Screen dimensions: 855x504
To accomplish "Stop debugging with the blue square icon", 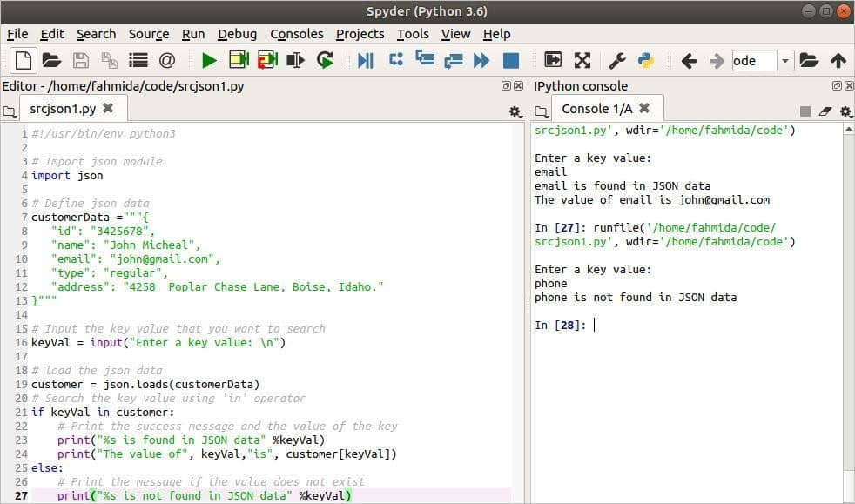I will (511, 61).
